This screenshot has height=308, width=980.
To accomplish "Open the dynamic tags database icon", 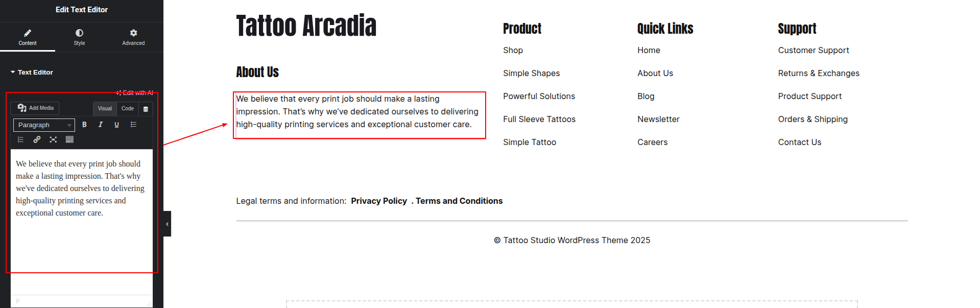I will tap(146, 109).
